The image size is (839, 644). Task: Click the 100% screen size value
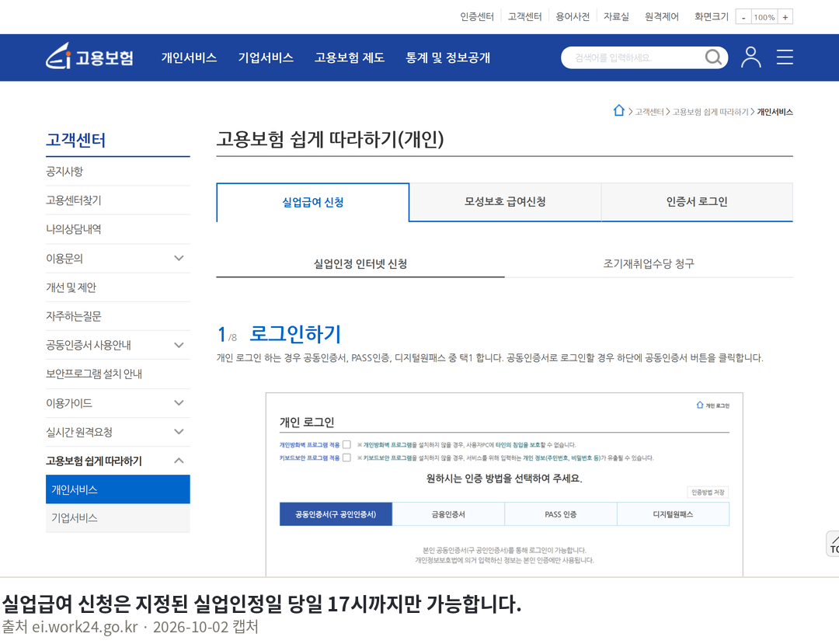764,17
